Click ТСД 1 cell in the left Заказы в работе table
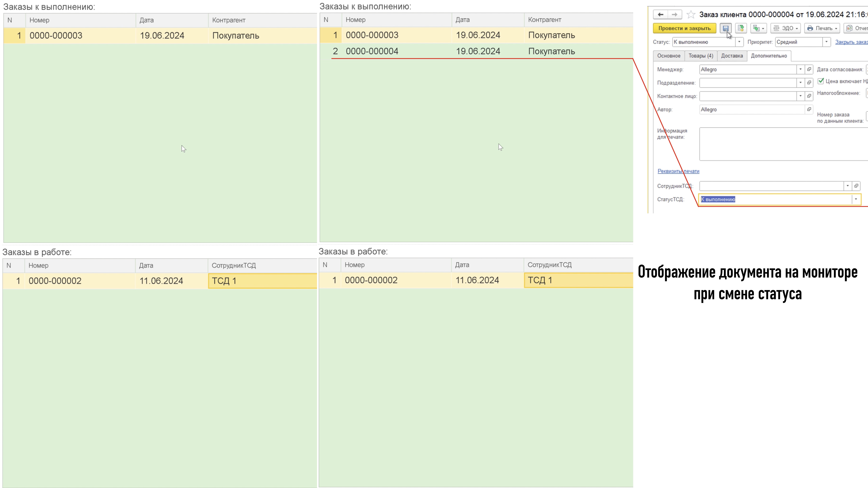Viewport: 868px width, 488px height. tap(262, 281)
